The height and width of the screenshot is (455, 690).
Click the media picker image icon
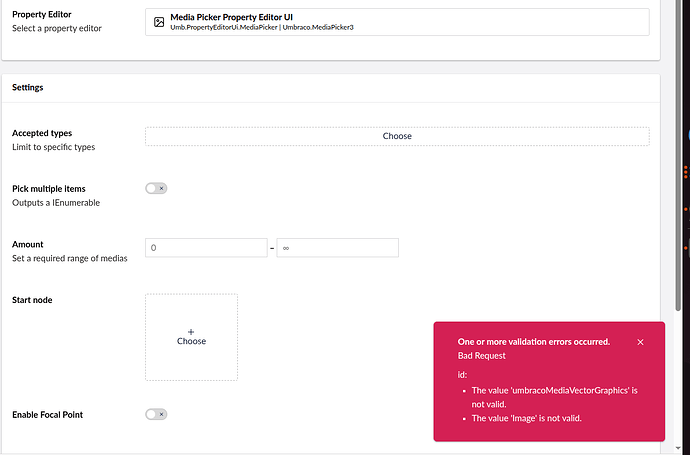pos(159,22)
